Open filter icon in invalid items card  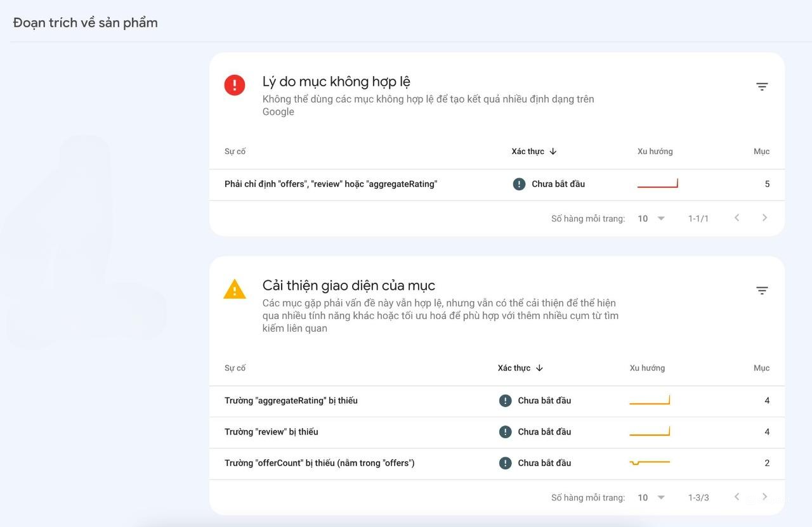coord(762,87)
